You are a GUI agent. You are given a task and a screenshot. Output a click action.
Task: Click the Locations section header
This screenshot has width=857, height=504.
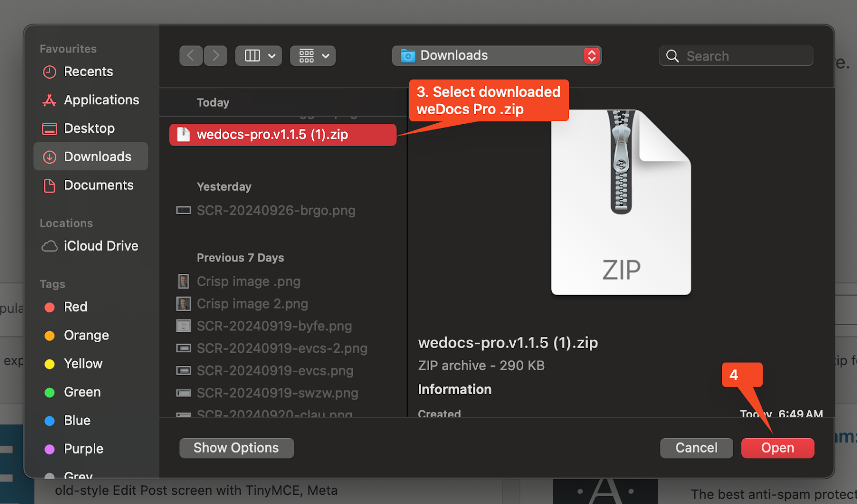coord(66,223)
